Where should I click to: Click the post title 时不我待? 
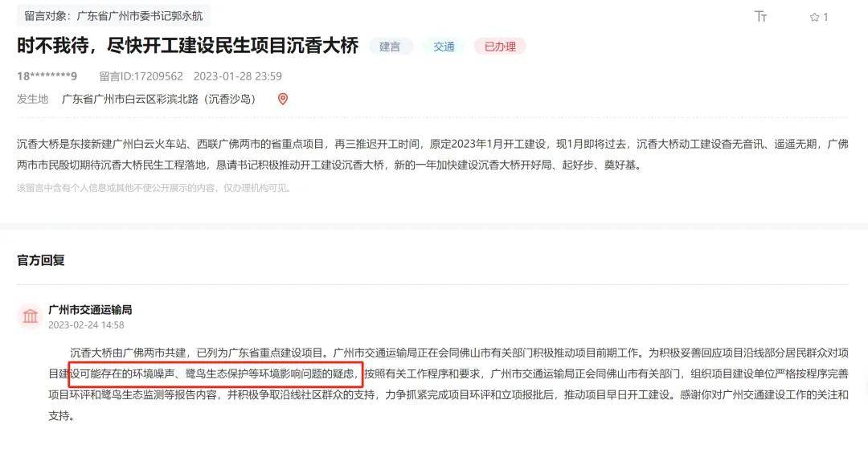[x=187, y=45]
